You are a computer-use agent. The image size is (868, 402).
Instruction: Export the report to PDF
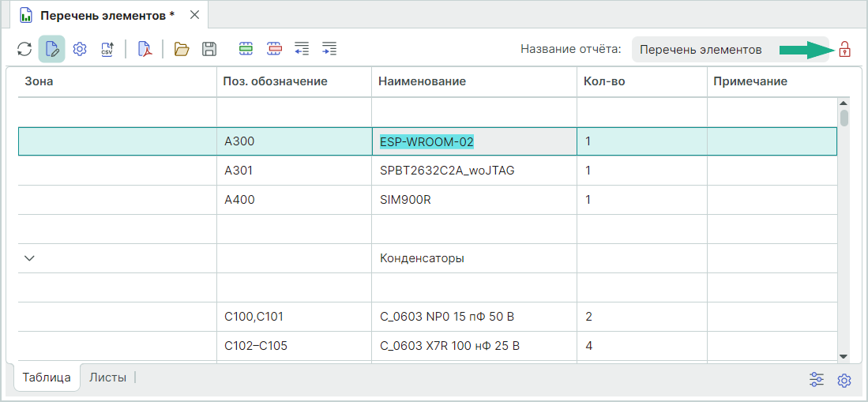[145, 49]
